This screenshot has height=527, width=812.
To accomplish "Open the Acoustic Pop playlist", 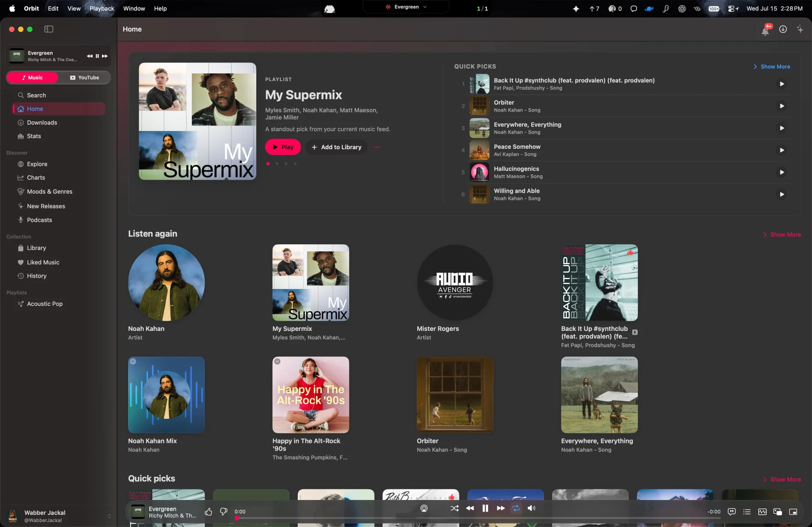I will click(59, 304).
